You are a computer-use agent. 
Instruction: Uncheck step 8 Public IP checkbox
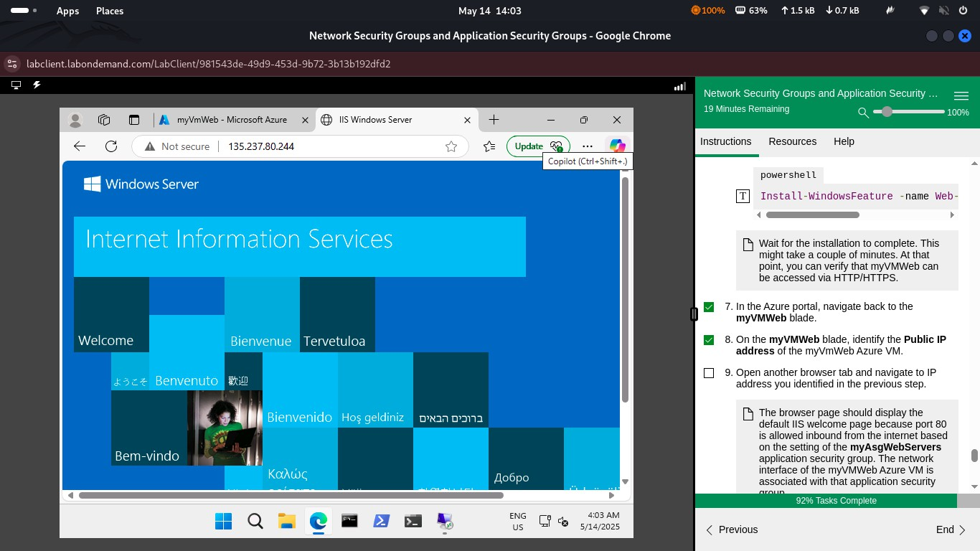(x=709, y=339)
